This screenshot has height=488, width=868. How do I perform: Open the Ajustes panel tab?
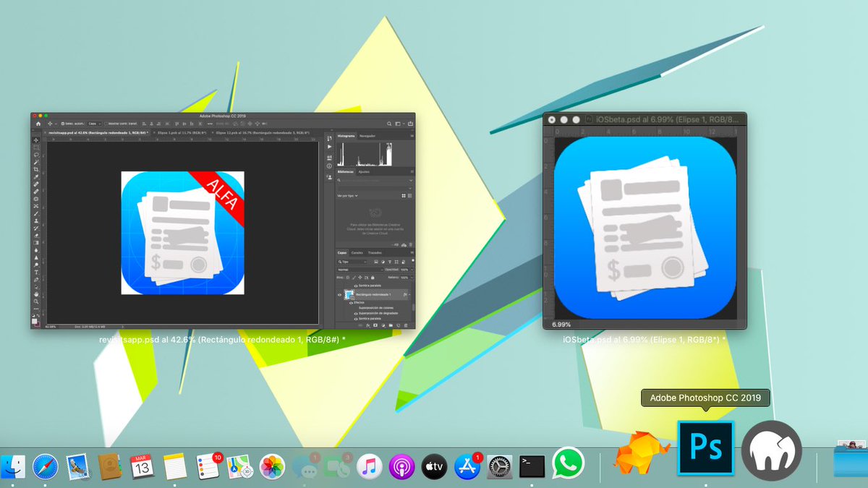click(x=364, y=172)
